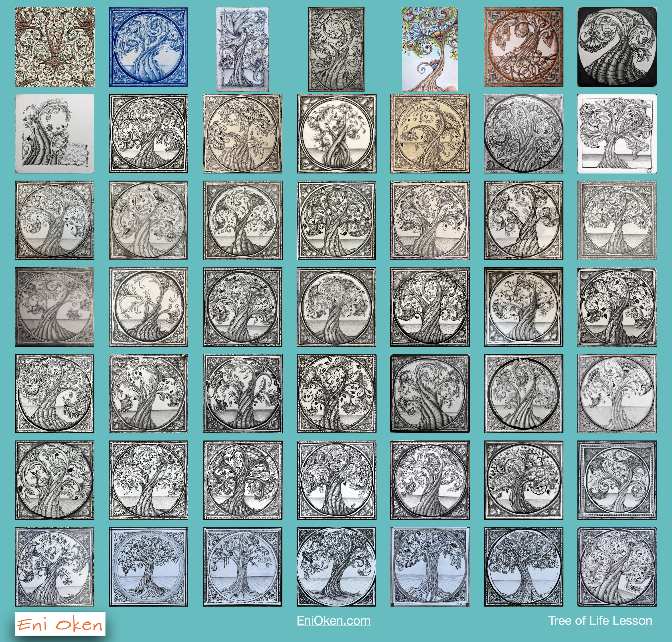Open the dark gray pencil-shaded tree tile
This screenshot has height=642, width=672.
tap(55, 307)
